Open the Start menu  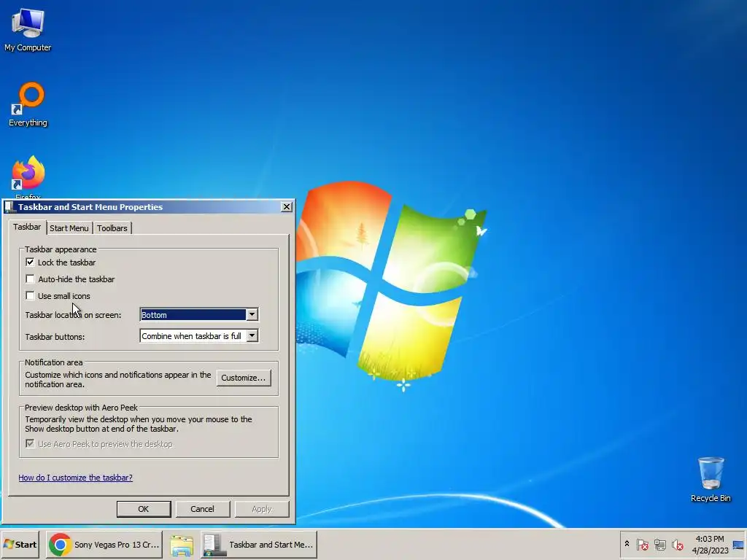pyautogui.click(x=20, y=544)
